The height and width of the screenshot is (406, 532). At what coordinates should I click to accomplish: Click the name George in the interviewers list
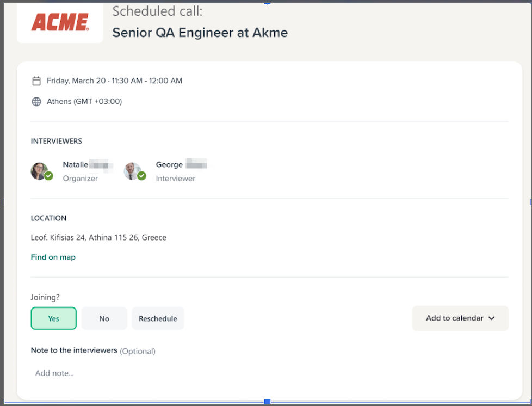pyautogui.click(x=169, y=165)
